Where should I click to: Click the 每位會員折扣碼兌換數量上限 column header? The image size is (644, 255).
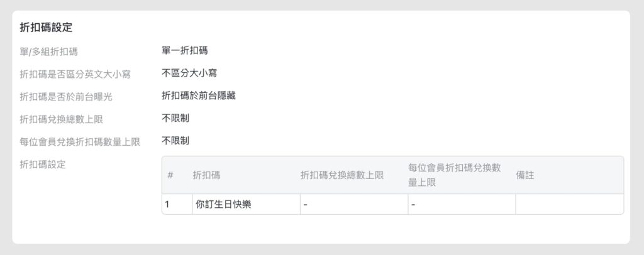click(454, 175)
